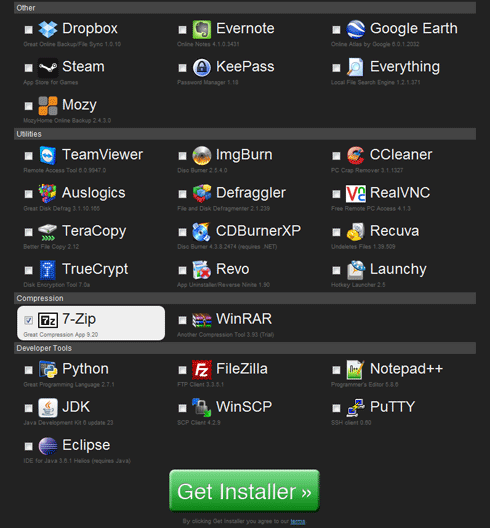Select the Steam checkbox
Viewport: 490px width, 528px height.
point(29,68)
